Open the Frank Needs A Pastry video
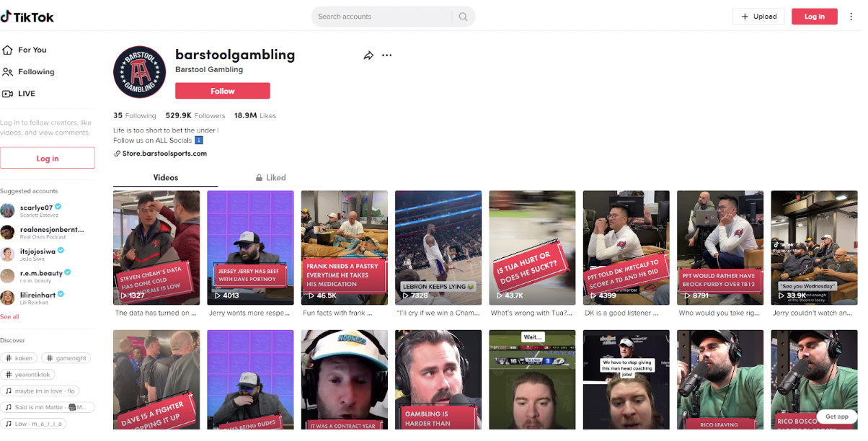 [x=345, y=249]
